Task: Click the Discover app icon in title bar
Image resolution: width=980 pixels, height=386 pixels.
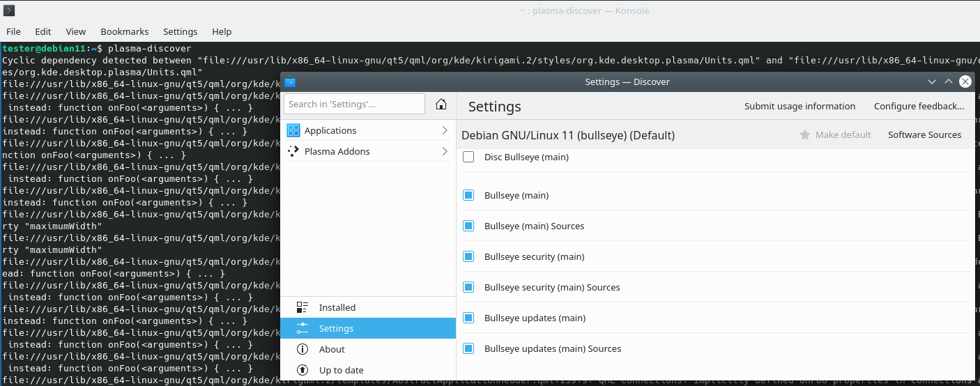Action: (x=290, y=82)
